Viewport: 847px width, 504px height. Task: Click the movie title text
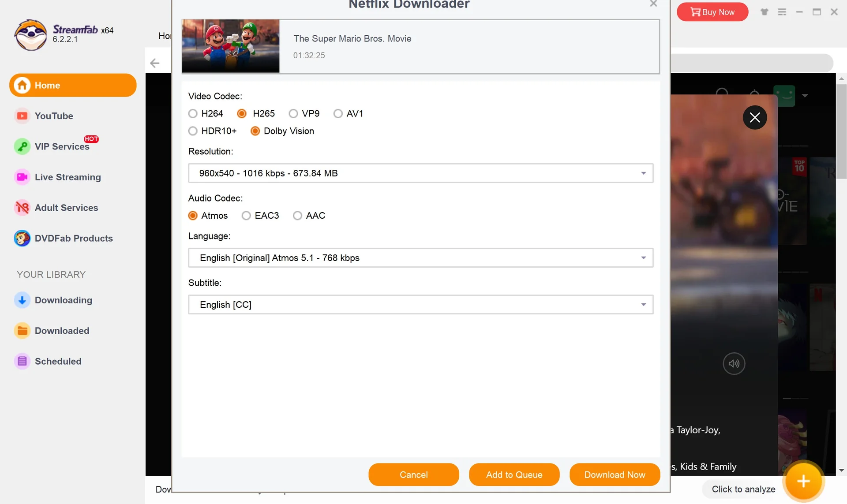pos(352,39)
